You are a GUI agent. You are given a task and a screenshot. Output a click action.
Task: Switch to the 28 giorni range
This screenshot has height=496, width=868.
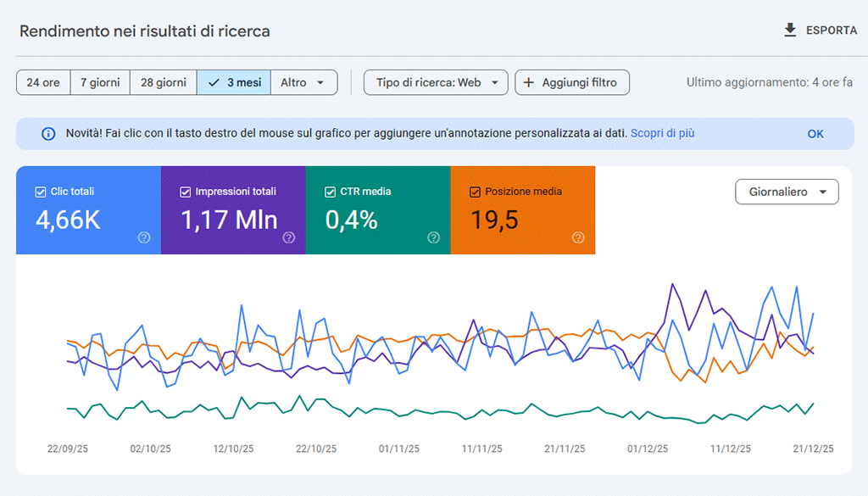(164, 82)
